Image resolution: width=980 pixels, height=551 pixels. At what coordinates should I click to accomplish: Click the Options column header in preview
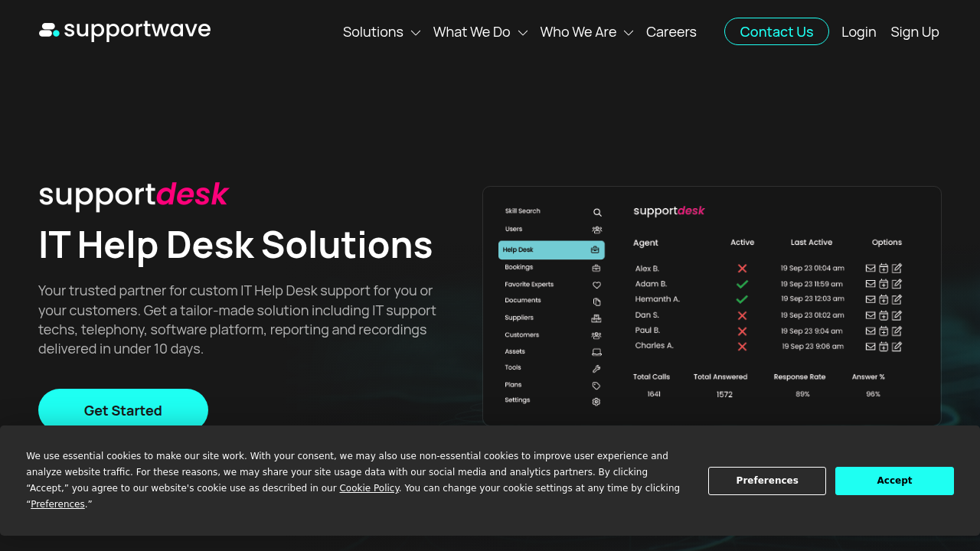(887, 243)
